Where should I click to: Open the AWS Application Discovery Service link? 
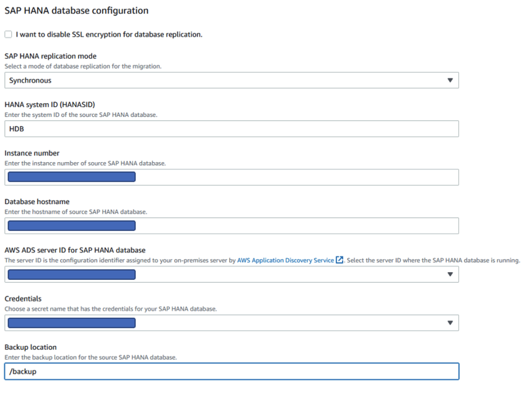(285, 260)
